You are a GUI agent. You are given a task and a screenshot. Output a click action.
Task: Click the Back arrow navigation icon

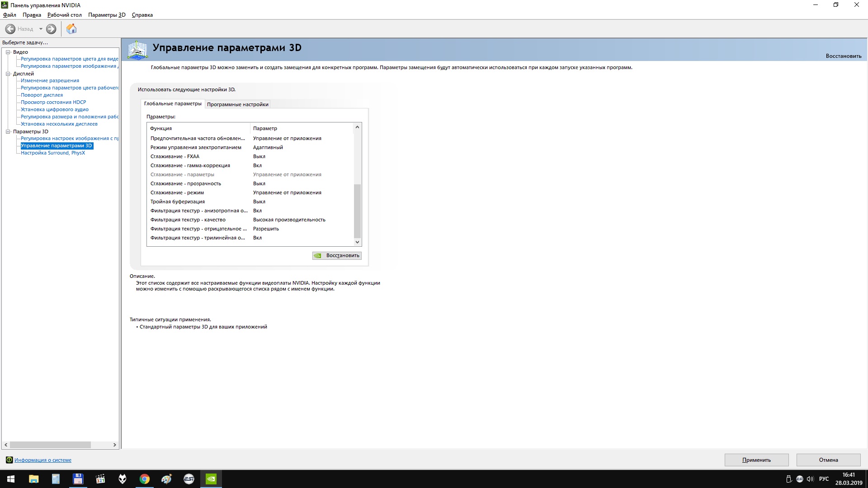10,29
